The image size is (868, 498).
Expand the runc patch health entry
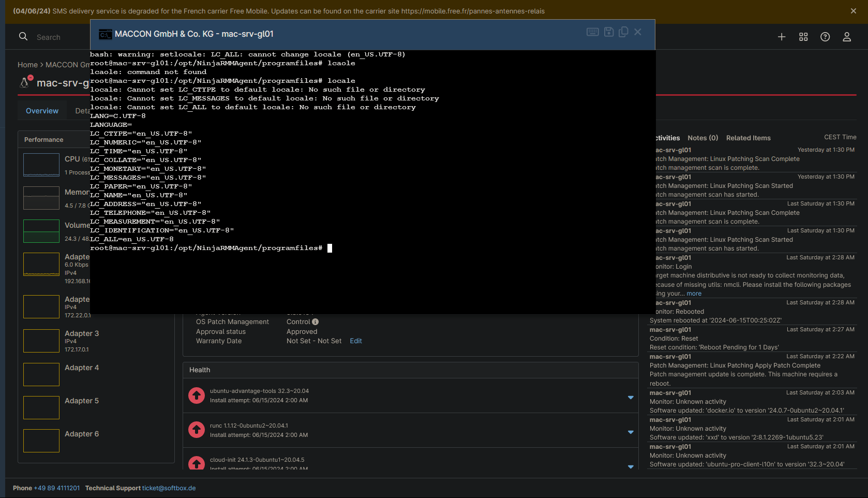click(631, 432)
